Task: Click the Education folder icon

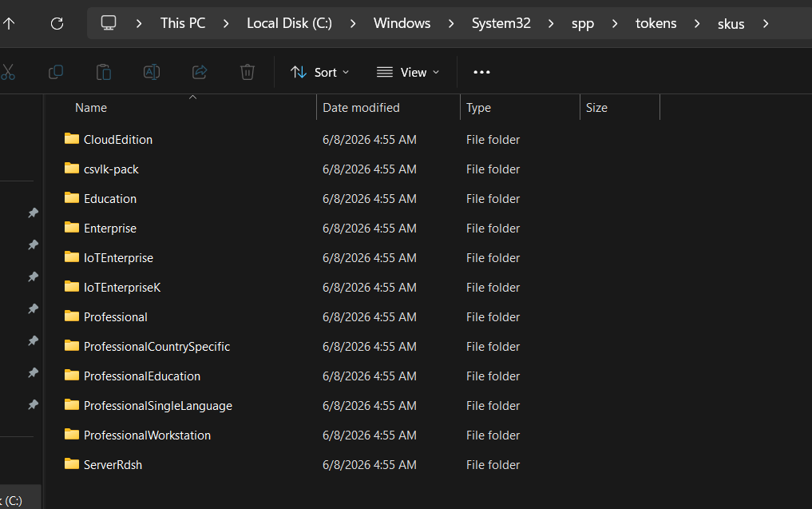Action: (72, 197)
